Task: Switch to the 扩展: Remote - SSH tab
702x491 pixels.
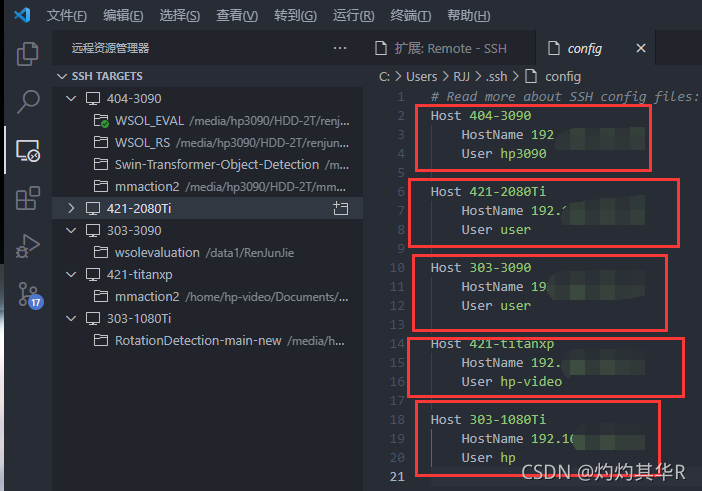Action: pos(450,48)
